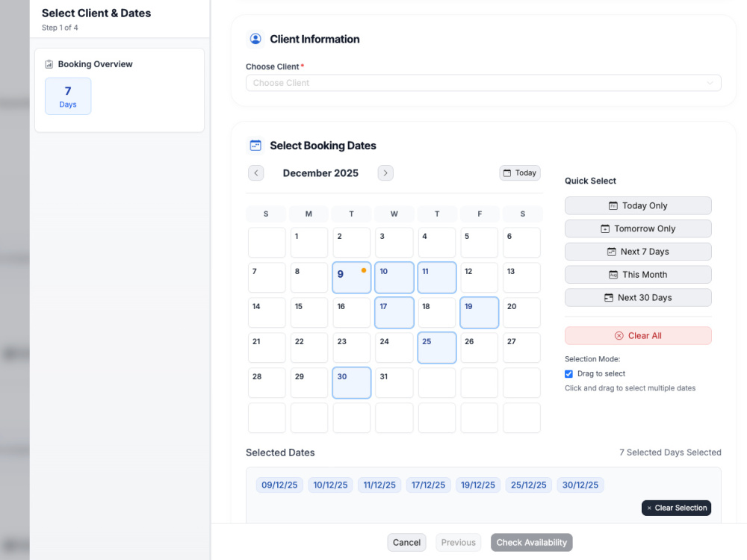The image size is (747, 560).
Task: Deselect December 25 in the calendar
Action: [437, 348]
